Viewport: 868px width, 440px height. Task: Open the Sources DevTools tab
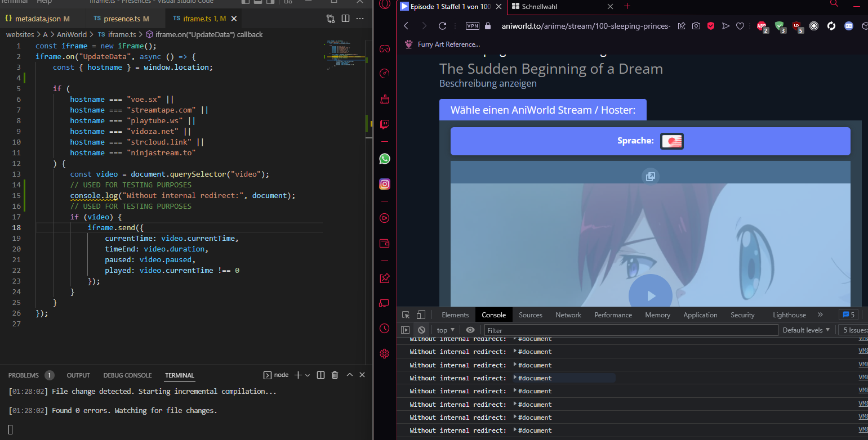(531, 315)
